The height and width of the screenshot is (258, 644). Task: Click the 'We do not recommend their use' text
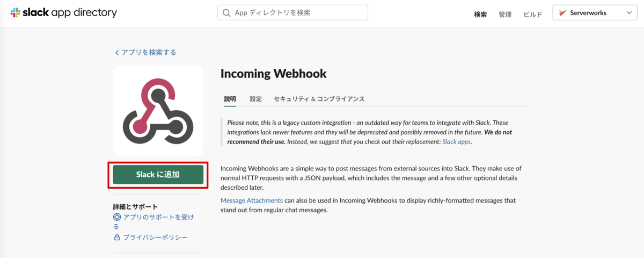click(x=370, y=137)
